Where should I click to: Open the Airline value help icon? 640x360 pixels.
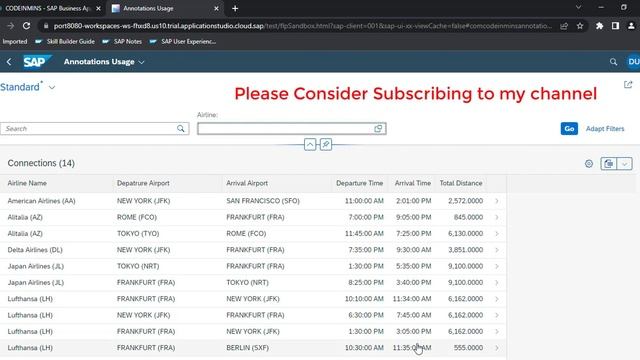[x=378, y=129]
